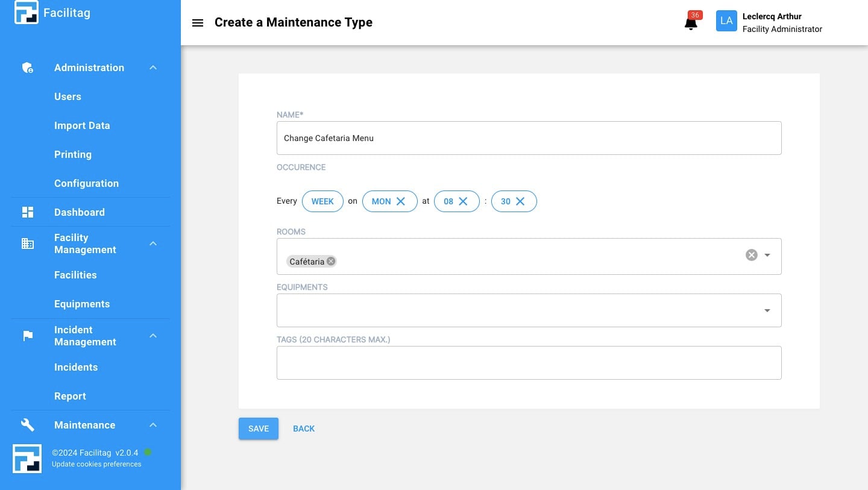The image size is (868, 490).
Task: Click the Facilitag logo in sidebar header
Action: (27, 13)
